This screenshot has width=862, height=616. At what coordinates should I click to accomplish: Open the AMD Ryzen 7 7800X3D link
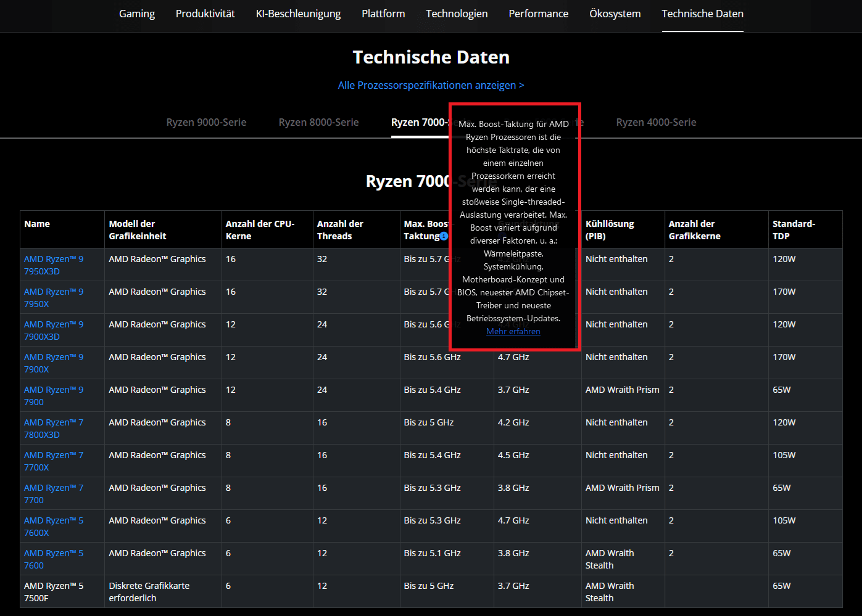(x=54, y=429)
